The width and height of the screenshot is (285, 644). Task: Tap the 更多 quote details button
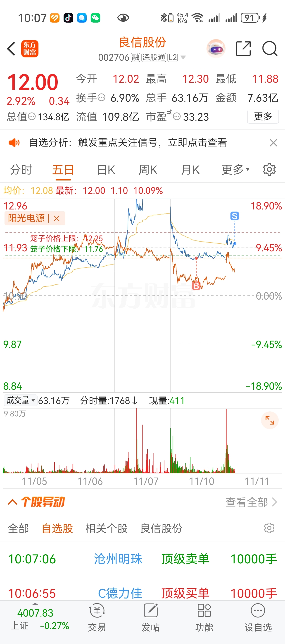pyautogui.click(x=263, y=116)
